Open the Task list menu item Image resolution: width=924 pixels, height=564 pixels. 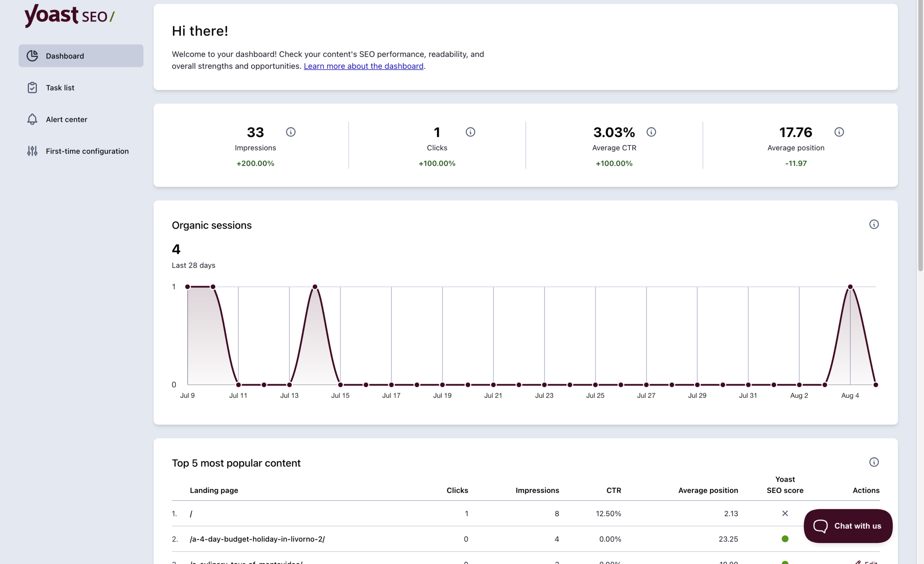tap(81, 87)
